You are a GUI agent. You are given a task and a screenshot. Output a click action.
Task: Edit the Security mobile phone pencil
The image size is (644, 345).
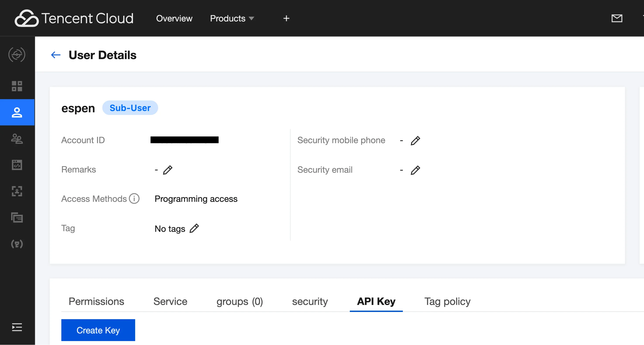[415, 141]
